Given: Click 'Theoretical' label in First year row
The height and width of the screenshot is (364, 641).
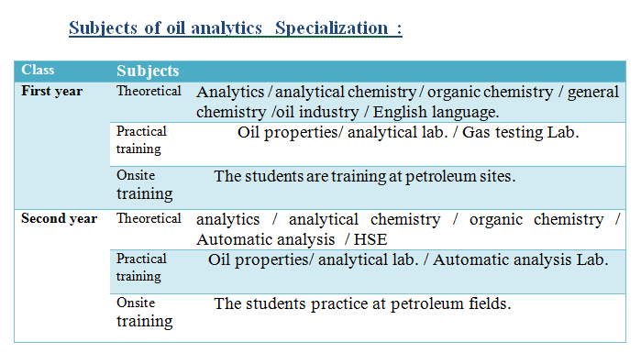Looking at the screenshot, I should tap(149, 91).
